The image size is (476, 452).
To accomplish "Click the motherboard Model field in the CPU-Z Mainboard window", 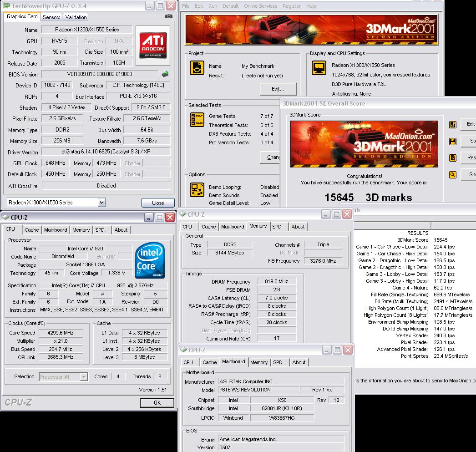I will (258, 390).
